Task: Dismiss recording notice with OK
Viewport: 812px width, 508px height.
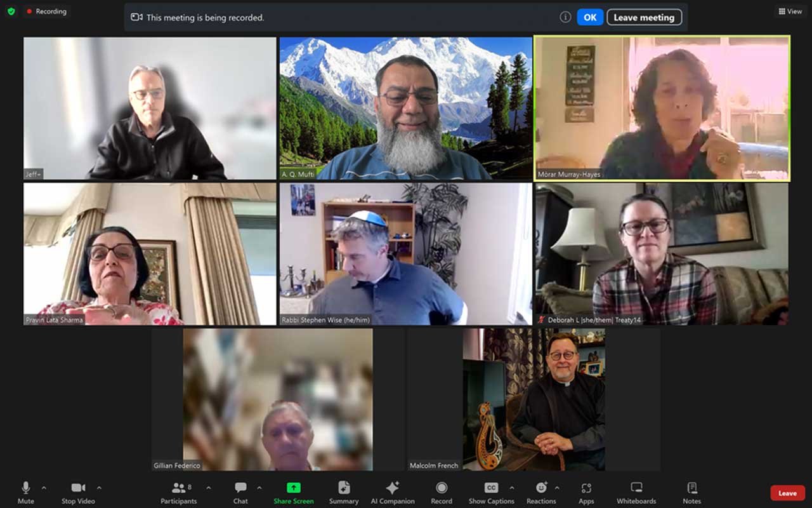Action: (590, 17)
